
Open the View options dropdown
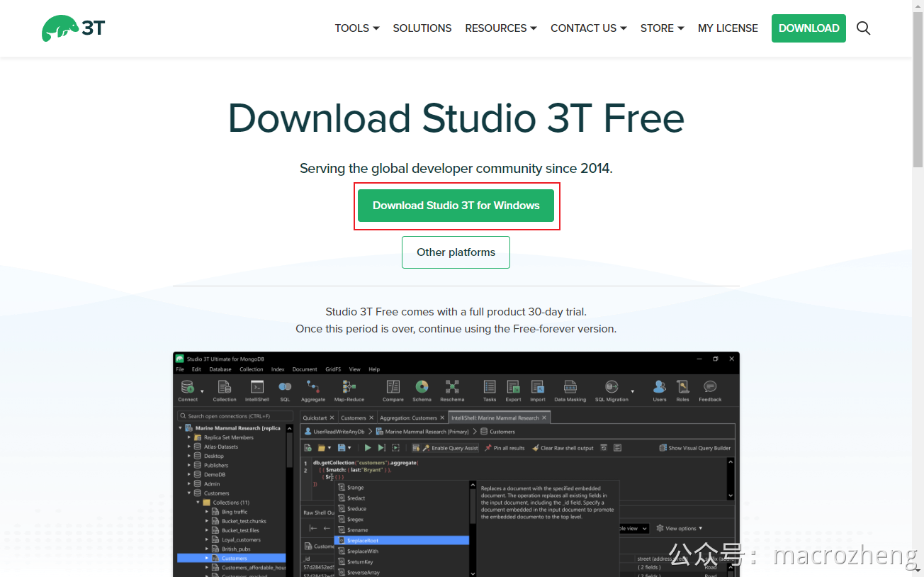(x=680, y=528)
